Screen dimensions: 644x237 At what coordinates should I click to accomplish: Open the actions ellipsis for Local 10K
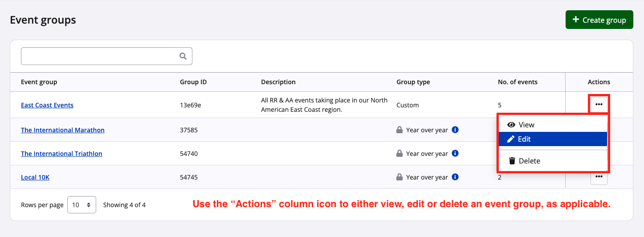click(x=599, y=177)
